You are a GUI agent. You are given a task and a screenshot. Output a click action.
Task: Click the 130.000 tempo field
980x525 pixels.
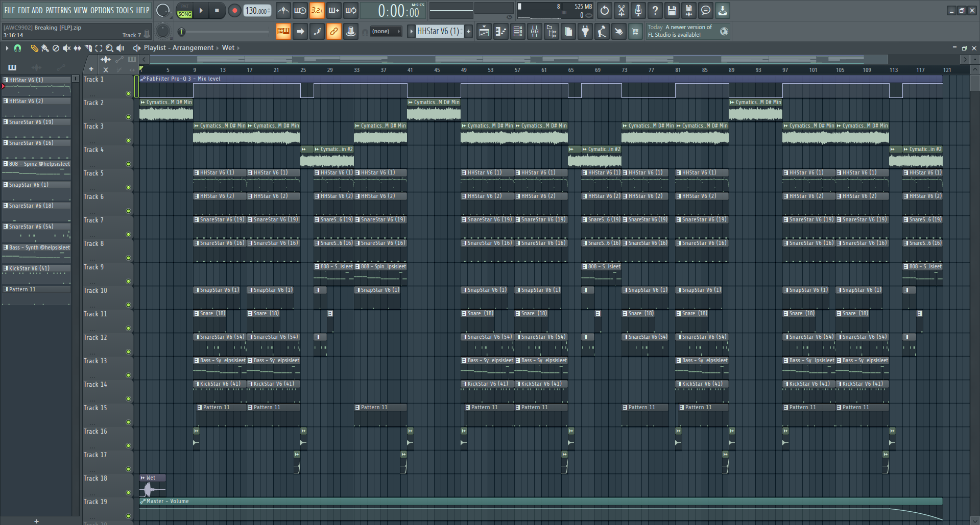pos(257,11)
